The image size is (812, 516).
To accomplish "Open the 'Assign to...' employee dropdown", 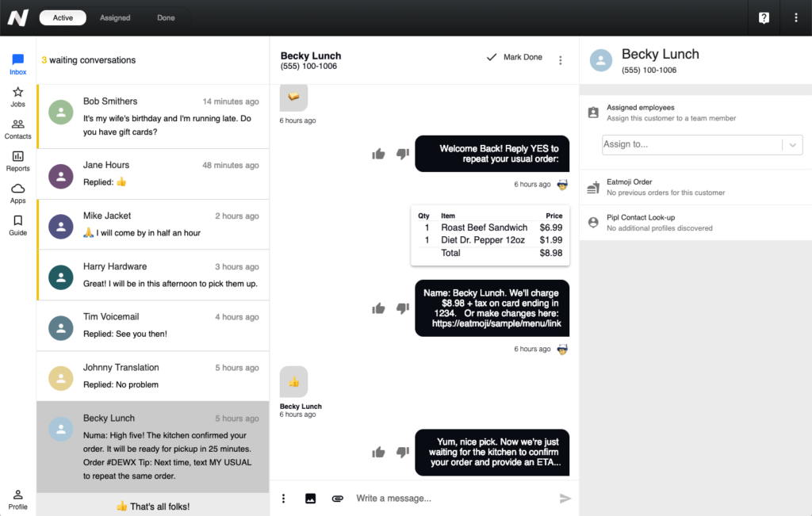I will [x=702, y=145].
